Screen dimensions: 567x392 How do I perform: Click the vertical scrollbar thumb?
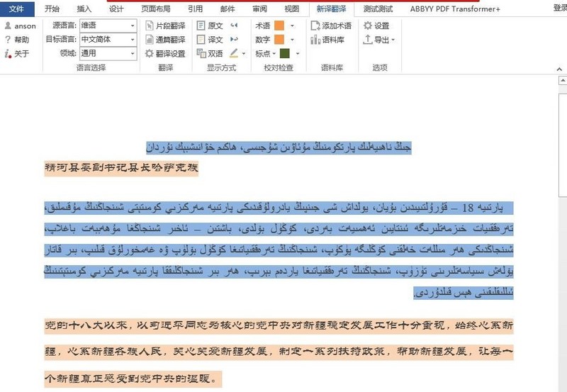(563, 145)
